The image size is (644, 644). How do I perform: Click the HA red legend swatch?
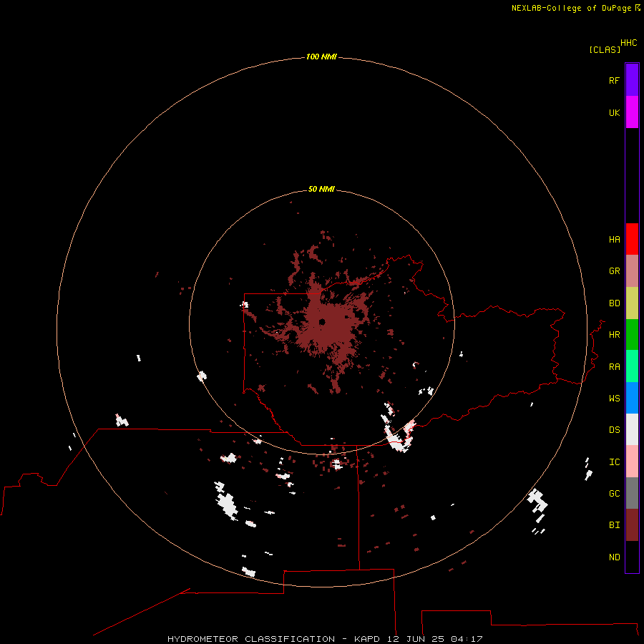point(632,239)
